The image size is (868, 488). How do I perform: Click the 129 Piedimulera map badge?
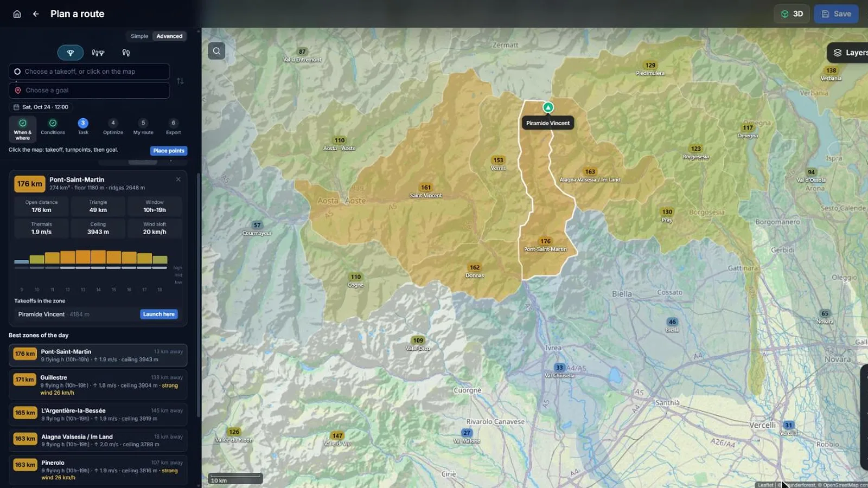click(650, 65)
